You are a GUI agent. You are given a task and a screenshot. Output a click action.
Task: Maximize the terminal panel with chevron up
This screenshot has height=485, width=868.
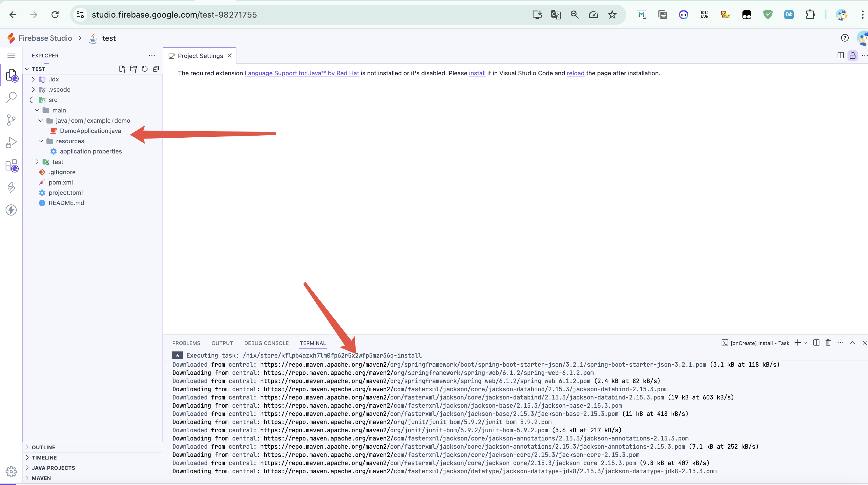pos(852,343)
